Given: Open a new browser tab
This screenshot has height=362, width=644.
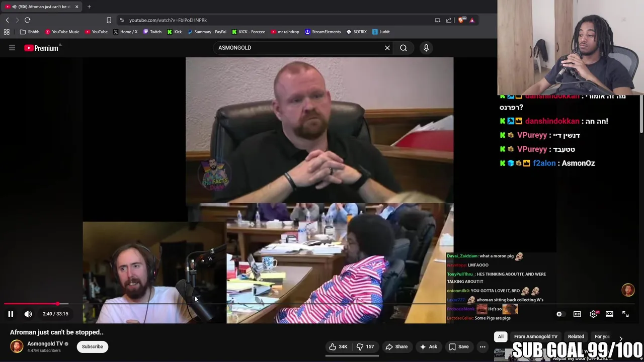Looking at the screenshot, I should 89,7.
